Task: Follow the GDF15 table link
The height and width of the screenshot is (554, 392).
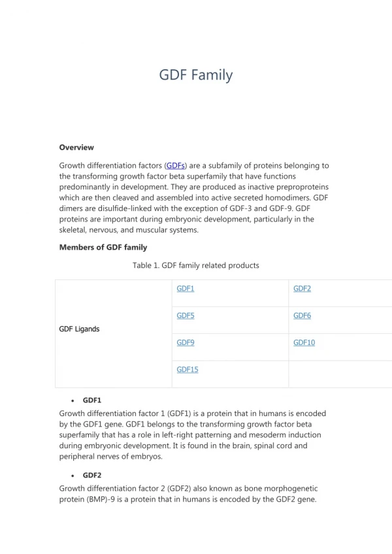Action: [188, 370]
